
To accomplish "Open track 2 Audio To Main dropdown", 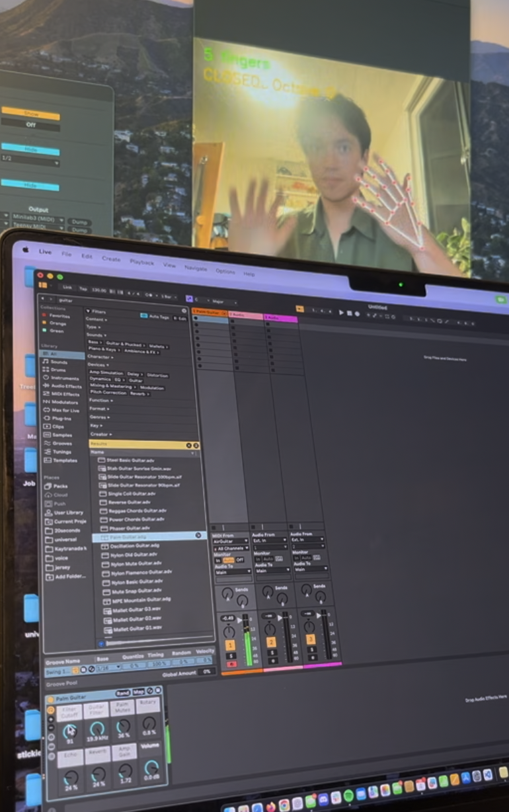I will point(271,570).
